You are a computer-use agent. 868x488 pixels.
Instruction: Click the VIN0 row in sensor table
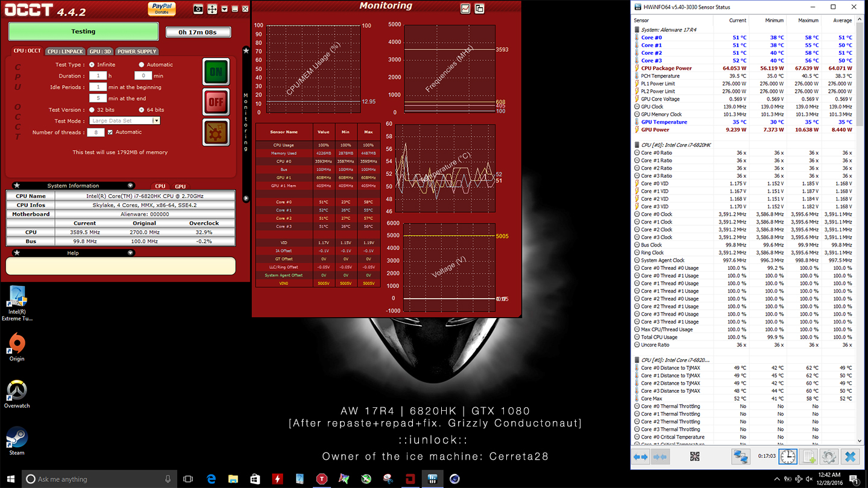coord(318,283)
